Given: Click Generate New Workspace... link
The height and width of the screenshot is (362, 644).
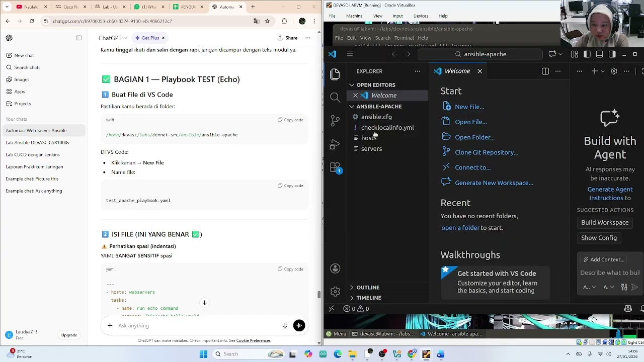Looking at the screenshot, I should tap(494, 183).
